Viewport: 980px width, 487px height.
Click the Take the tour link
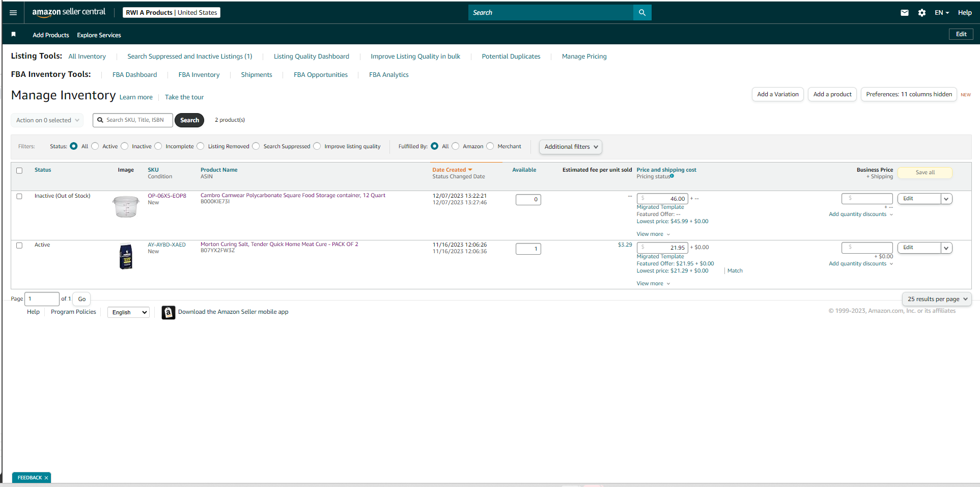184,97
